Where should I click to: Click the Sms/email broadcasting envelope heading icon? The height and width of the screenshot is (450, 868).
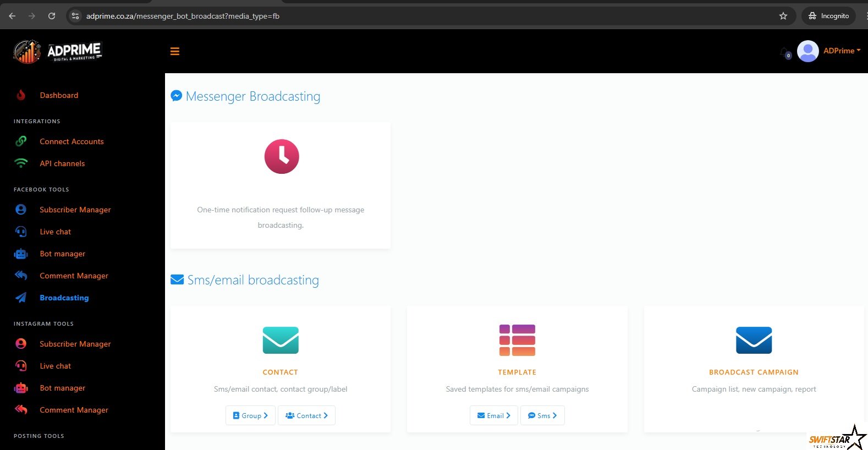click(x=177, y=279)
